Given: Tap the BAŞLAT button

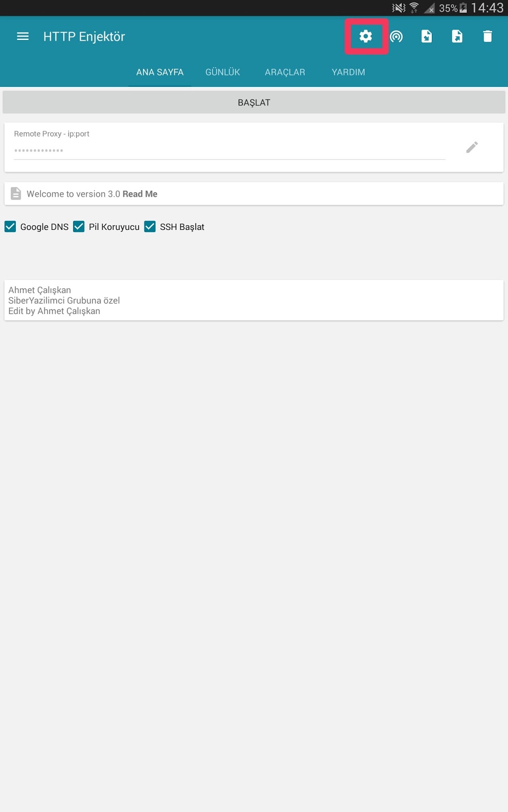Looking at the screenshot, I should pos(254,103).
